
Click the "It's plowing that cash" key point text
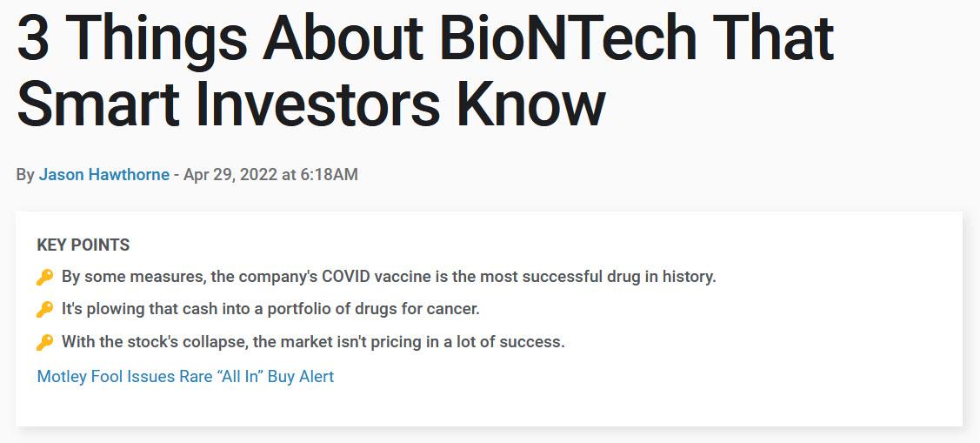[x=139, y=309]
